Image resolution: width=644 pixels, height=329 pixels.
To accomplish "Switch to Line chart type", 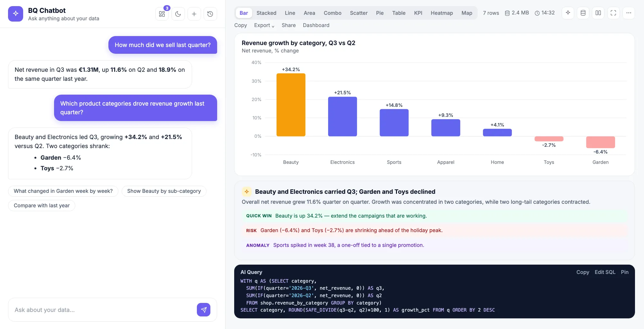I will point(290,13).
